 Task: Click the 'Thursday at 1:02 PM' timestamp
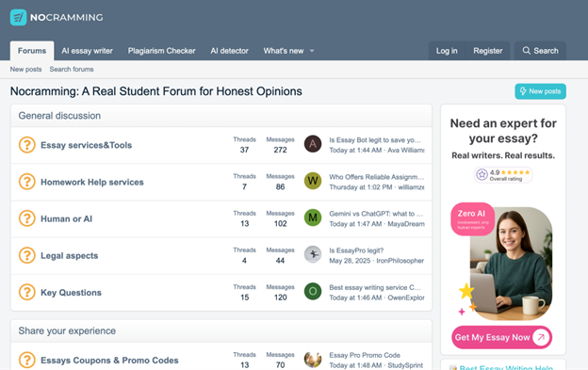pos(361,187)
